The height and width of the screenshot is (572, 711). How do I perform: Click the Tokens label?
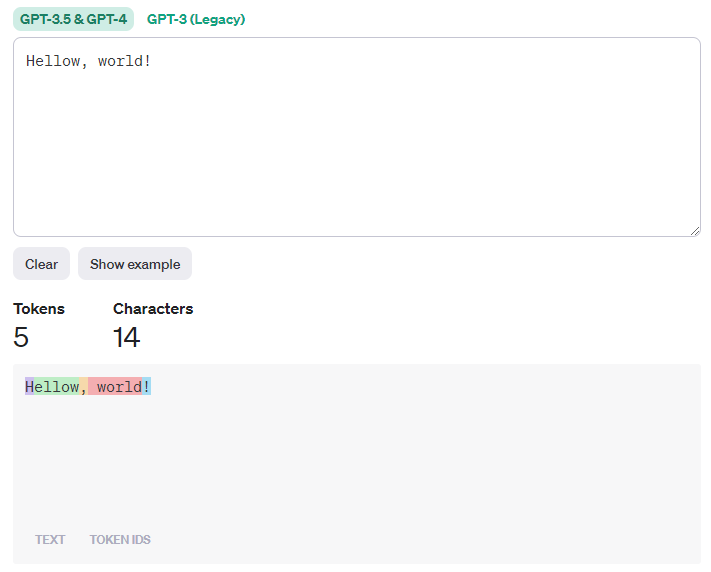click(x=39, y=309)
